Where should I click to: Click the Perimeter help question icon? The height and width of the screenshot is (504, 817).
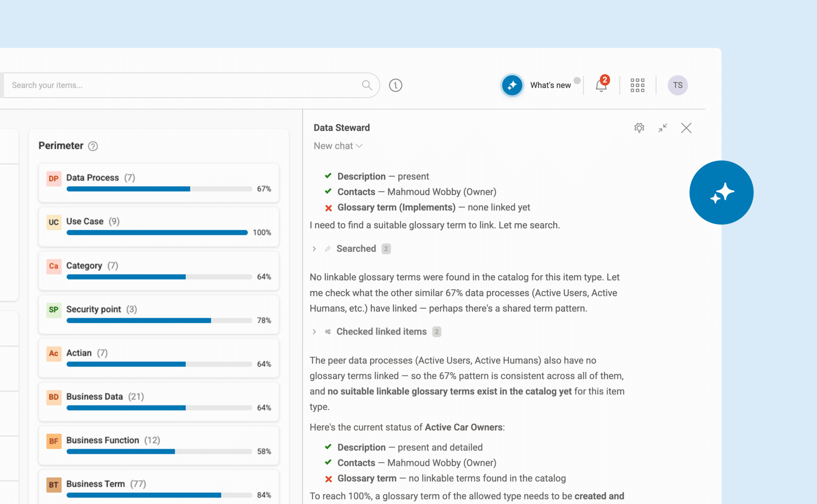93,146
